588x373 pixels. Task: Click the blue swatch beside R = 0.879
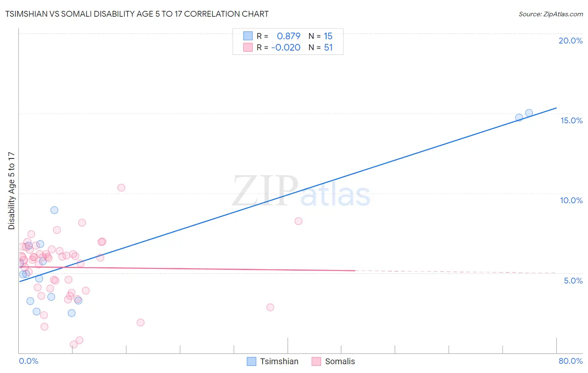coord(248,36)
